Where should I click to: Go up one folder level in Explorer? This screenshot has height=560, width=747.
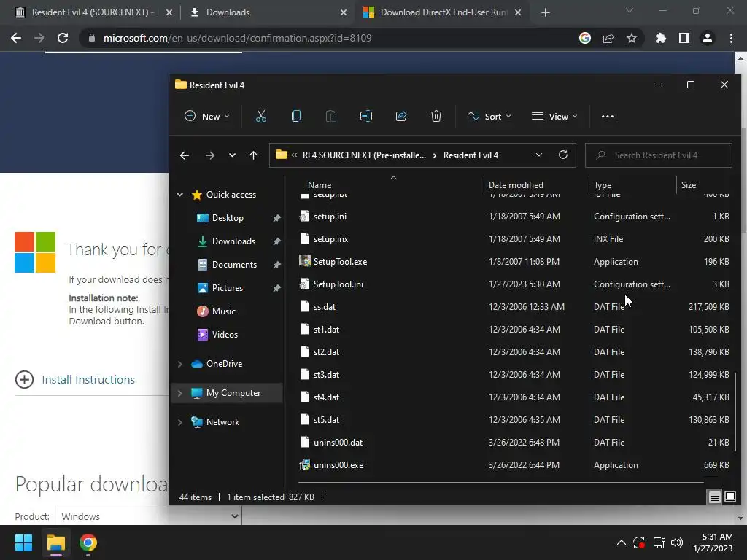click(253, 155)
